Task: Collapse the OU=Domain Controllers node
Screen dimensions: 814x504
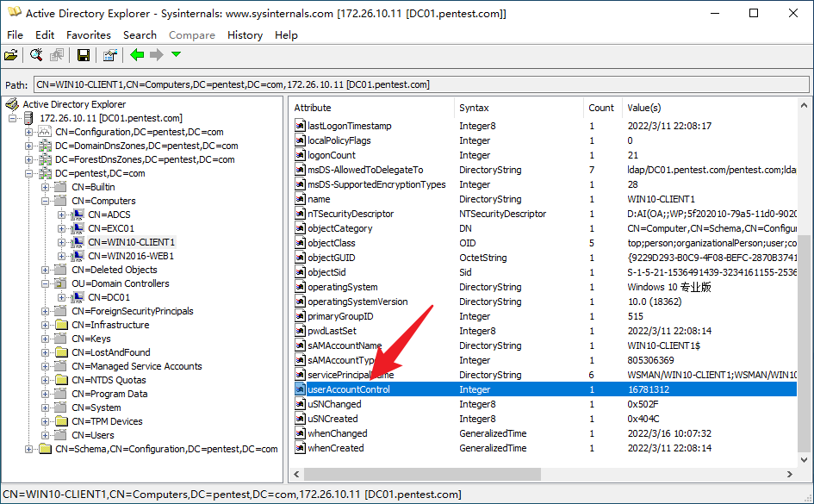Action: (46, 284)
